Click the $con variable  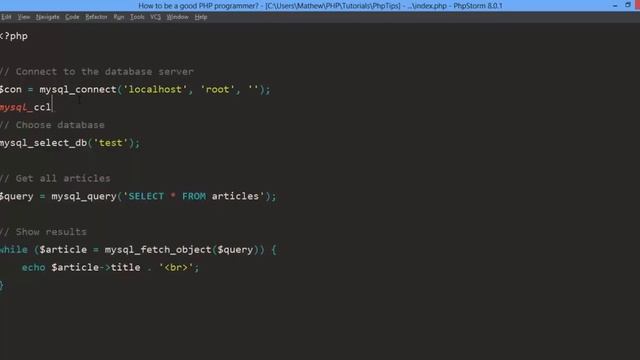pyautogui.click(x=11, y=89)
